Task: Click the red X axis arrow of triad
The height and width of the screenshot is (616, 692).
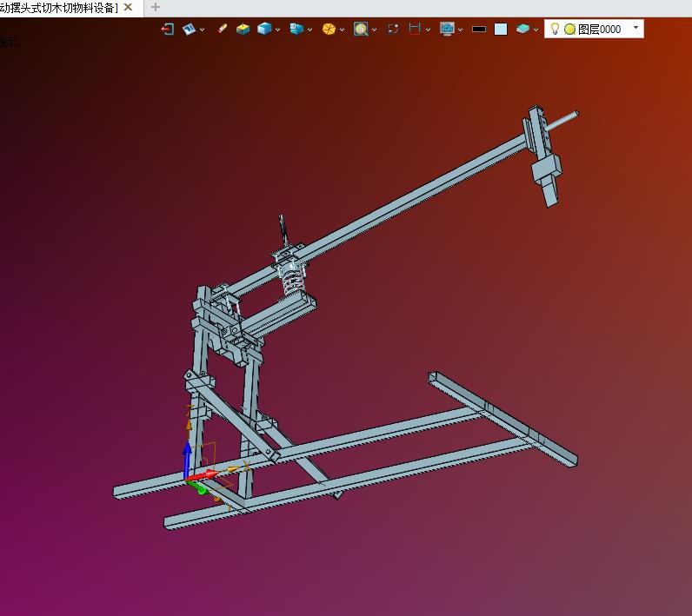Action: 203,476
